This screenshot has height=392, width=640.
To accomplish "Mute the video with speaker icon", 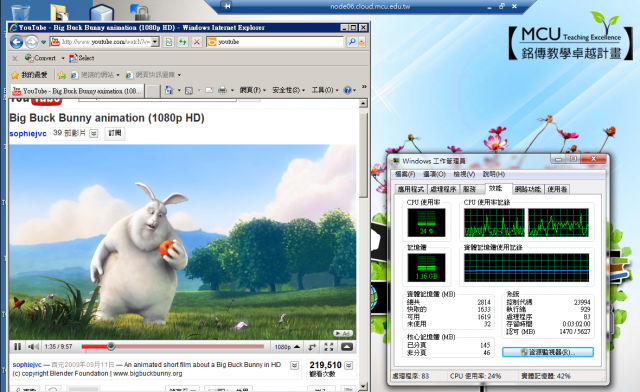I will point(33,347).
